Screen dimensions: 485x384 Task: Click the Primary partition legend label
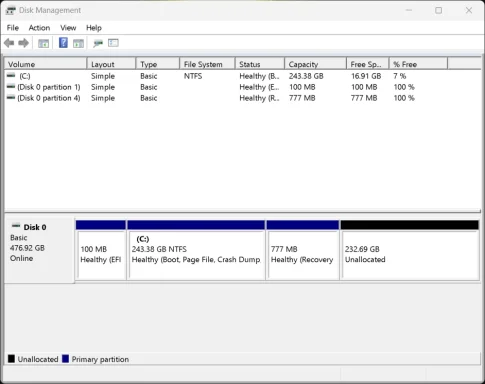point(100,359)
